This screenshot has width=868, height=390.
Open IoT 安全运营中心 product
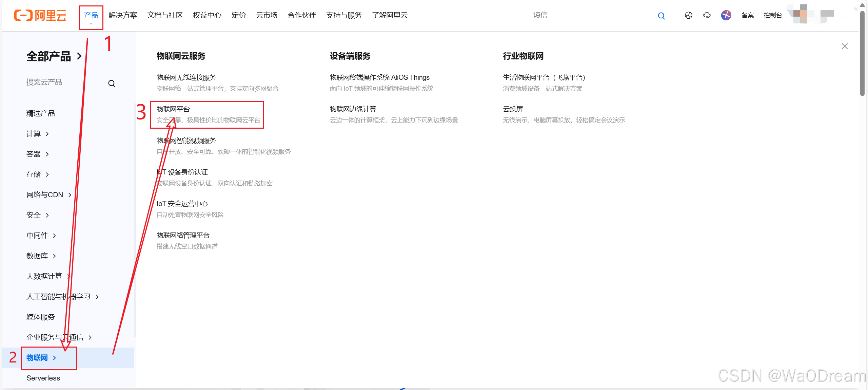click(x=182, y=204)
